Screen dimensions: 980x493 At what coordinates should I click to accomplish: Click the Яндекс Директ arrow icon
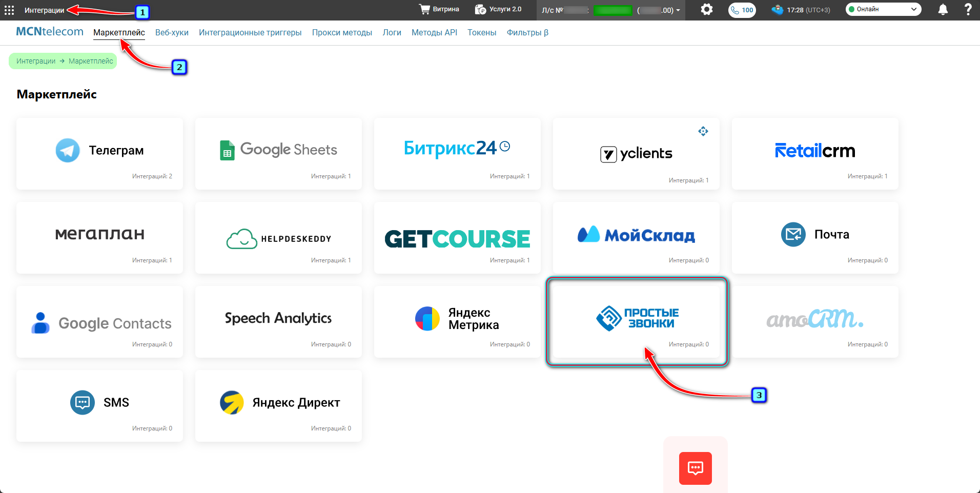click(x=232, y=403)
